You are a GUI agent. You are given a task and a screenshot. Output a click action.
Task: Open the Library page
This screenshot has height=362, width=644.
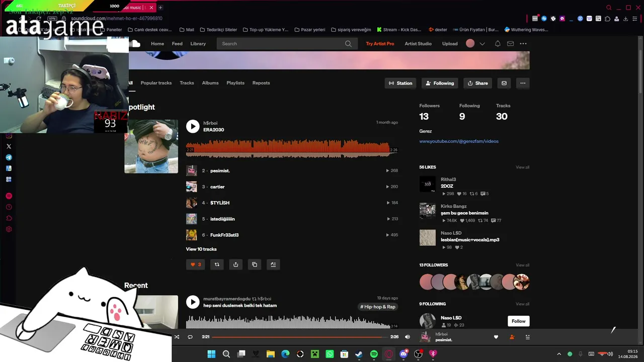coord(198,44)
